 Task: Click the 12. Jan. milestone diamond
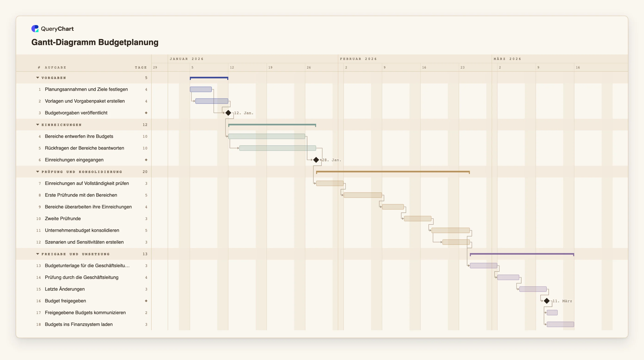(228, 113)
